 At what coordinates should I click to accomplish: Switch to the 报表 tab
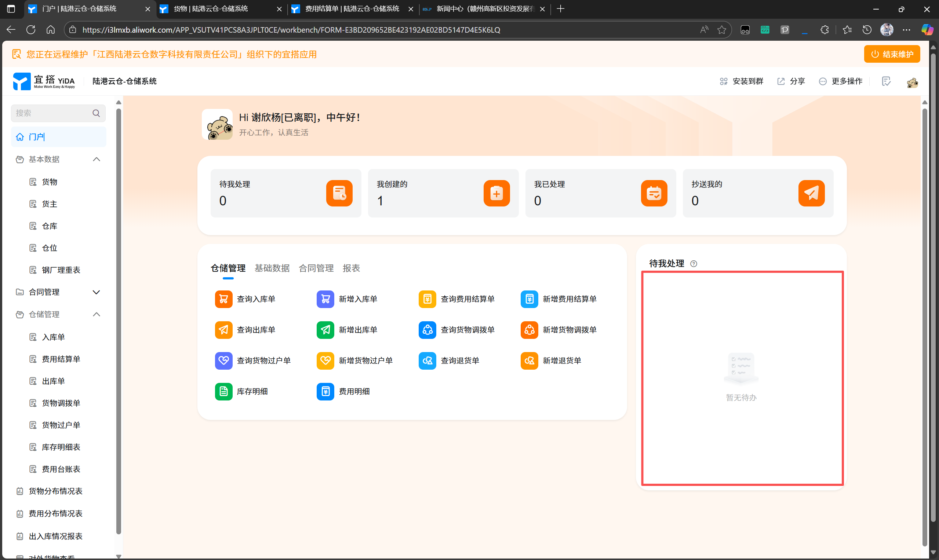pos(351,268)
